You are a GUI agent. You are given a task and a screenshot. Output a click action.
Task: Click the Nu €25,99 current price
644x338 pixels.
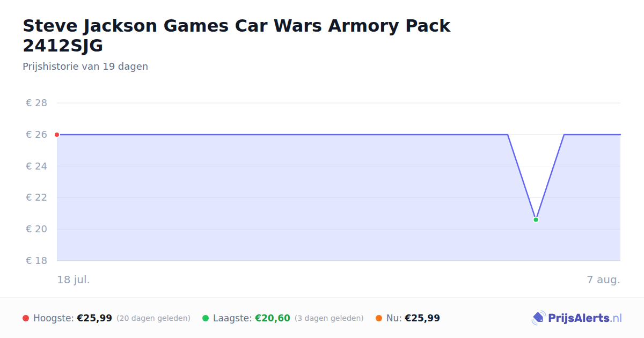[x=422, y=318]
